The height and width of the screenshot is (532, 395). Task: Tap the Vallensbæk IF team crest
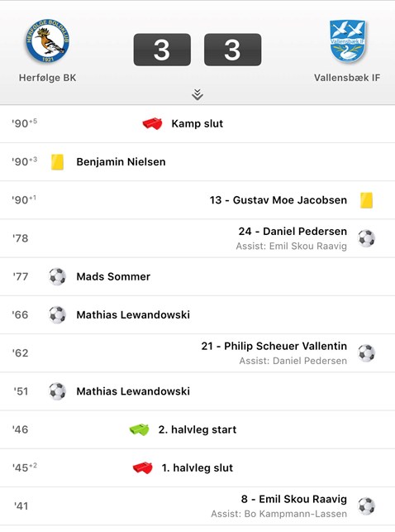[348, 41]
